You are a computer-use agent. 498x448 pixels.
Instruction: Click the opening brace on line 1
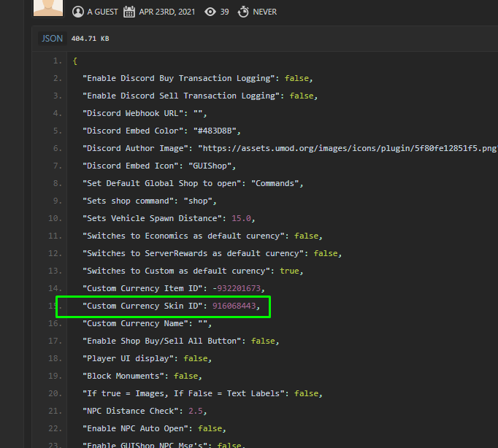(75, 61)
